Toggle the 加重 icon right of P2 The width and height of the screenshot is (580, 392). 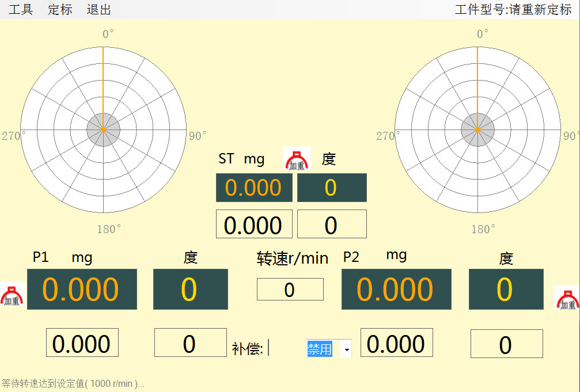pyautogui.click(x=566, y=297)
